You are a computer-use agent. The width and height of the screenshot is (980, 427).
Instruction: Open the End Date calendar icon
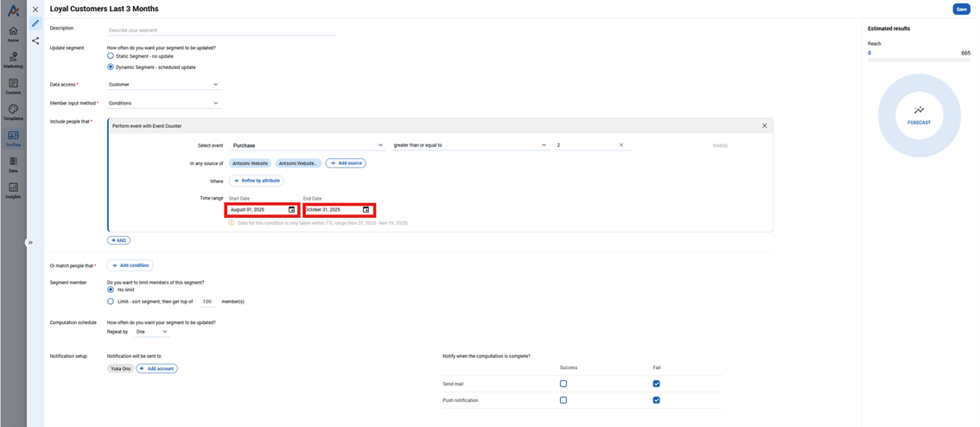[x=366, y=209]
